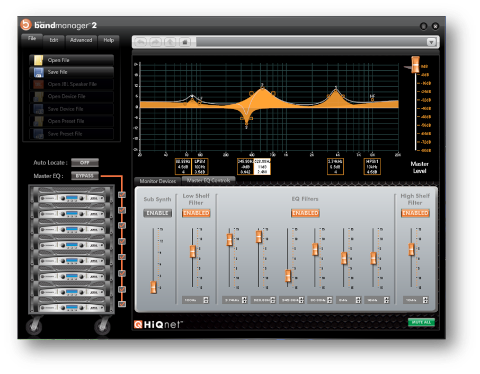Viewport: 480px width, 374px height.
Task: Toggle the checkbox beside the first amplifier
Action: pyautogui.click(x=122, y=195)
